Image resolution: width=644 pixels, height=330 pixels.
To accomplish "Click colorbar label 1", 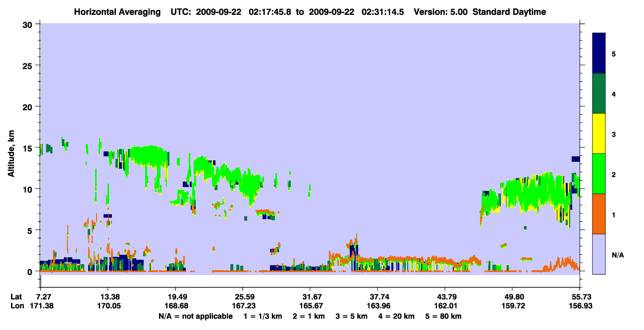I will coord(614,214).
